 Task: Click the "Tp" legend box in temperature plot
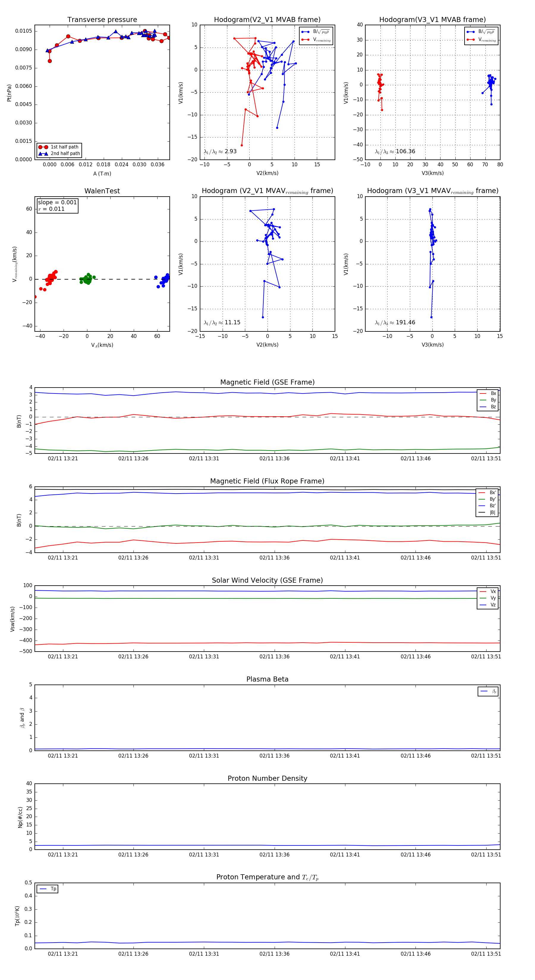[47, 889]
